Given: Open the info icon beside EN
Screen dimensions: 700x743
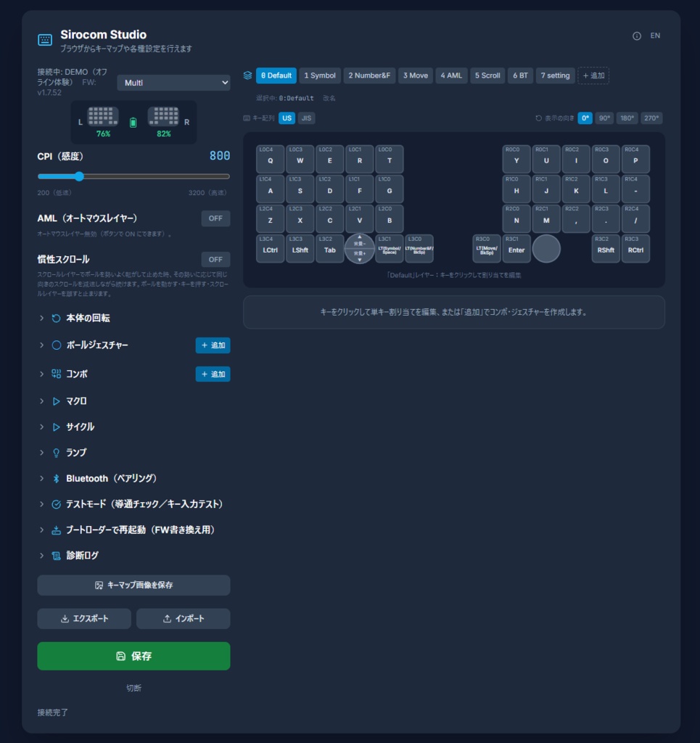Looking at the screenshot, I should click(x=637, y=36).
